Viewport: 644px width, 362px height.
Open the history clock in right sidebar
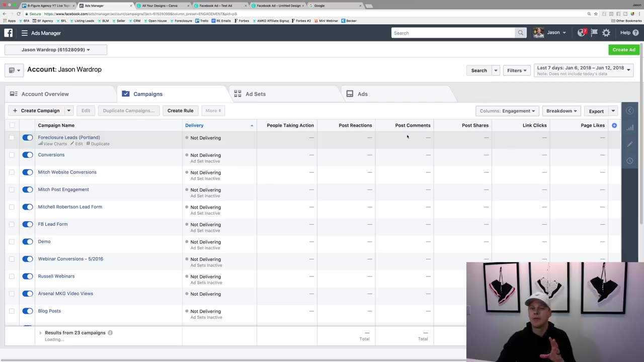[630, 161]
